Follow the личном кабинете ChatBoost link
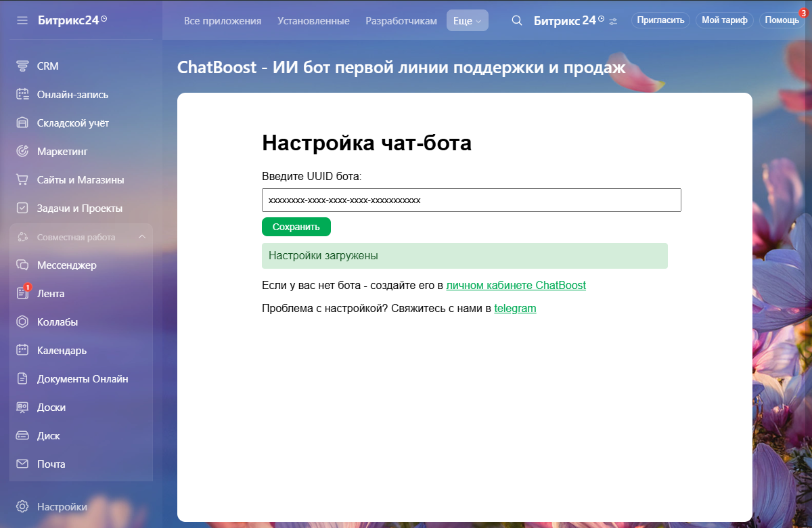Viewport: 812px width, 528px height. click(516, 286)
